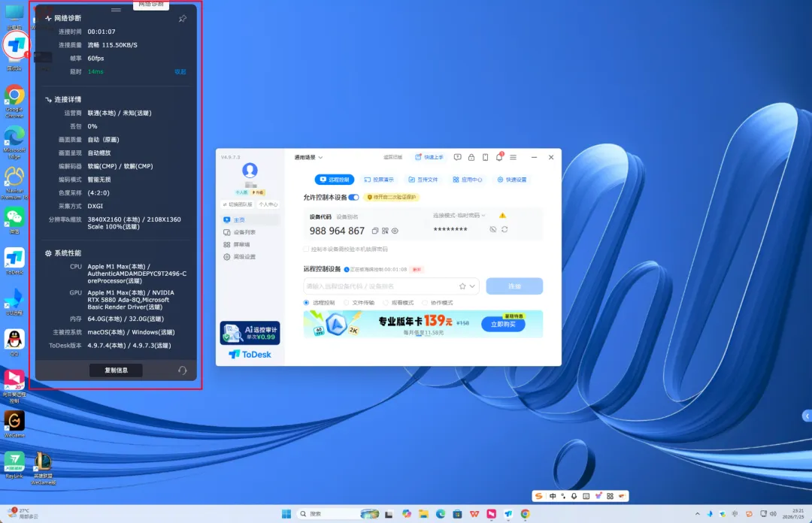Click 立即购买 on the promo banner
This screenshot has height=523, width=812.
point(503,325)
